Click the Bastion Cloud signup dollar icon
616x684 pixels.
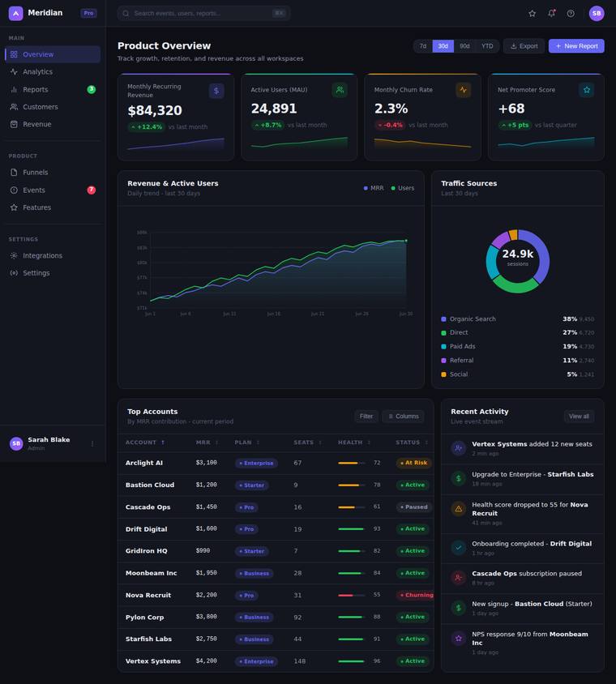[x=459, y=608]
